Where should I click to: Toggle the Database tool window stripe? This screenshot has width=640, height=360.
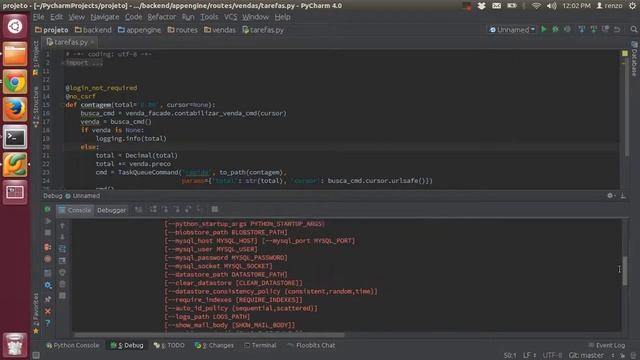click(634, 58)
